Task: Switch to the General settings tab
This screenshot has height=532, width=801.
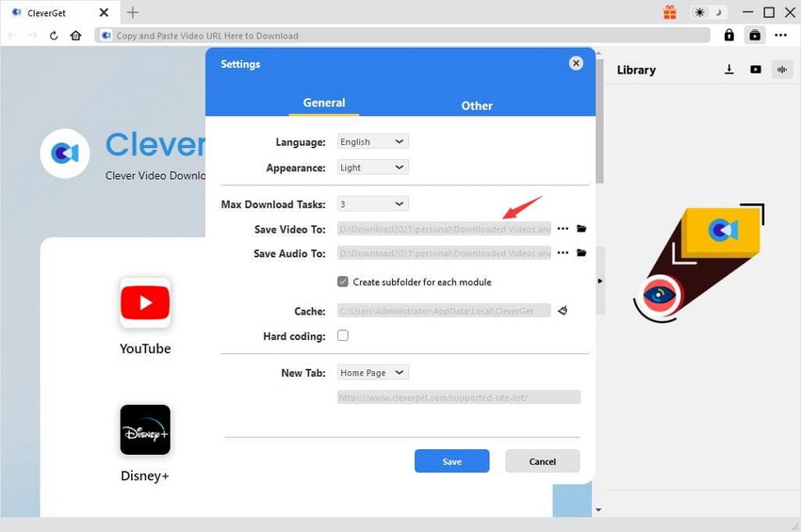Action: (x=324, y=103)
